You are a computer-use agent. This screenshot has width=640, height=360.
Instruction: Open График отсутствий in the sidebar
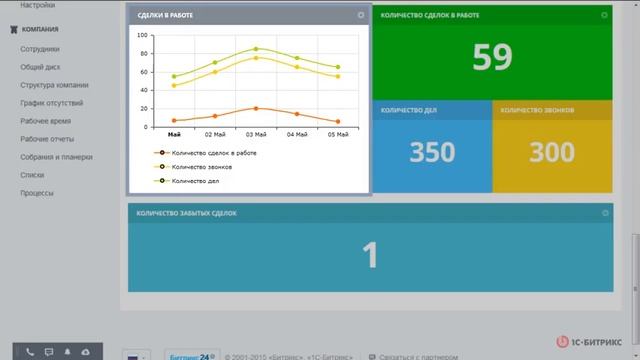(x=52, y=103)
